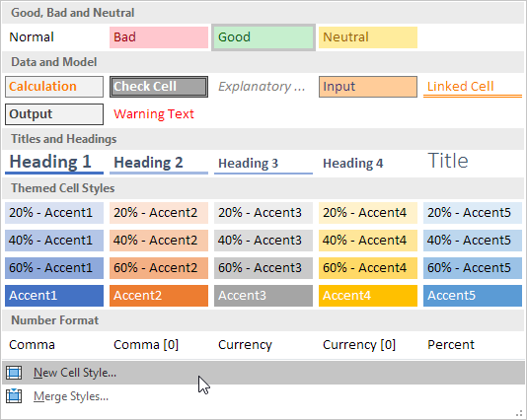Click the resize grip in the gallery corner
Viewport: 527px width, 420px height.
[521, 413]
